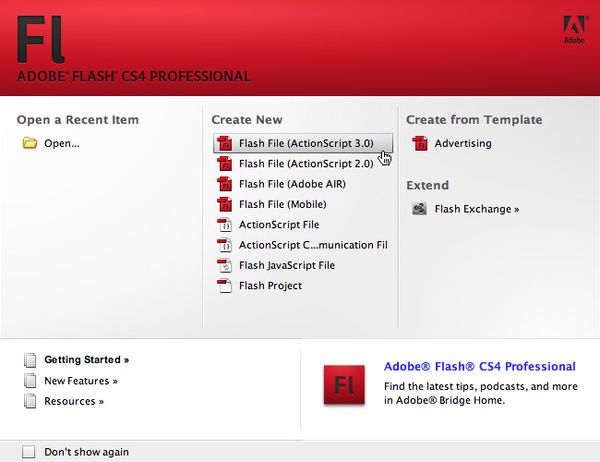Image resolution: width=600 pixels, height=462 pixels.
Task: Click the Flash File (ActionScript 2.0) icon
Action: coord(224,164)
